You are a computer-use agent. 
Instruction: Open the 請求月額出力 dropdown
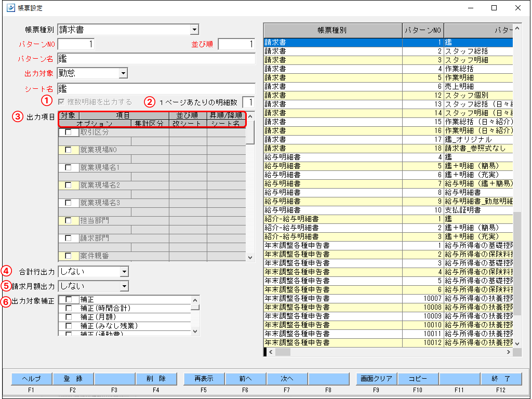pos(124,286)
